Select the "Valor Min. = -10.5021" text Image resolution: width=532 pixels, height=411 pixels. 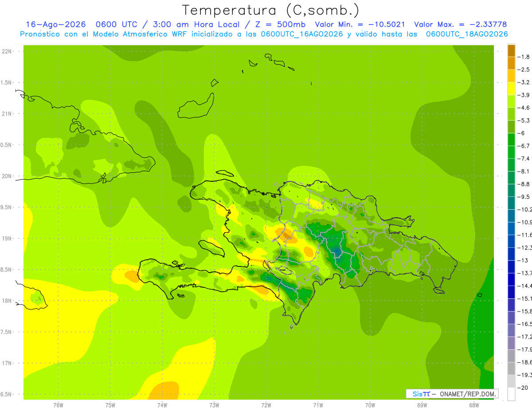click(x=360, y=24)
